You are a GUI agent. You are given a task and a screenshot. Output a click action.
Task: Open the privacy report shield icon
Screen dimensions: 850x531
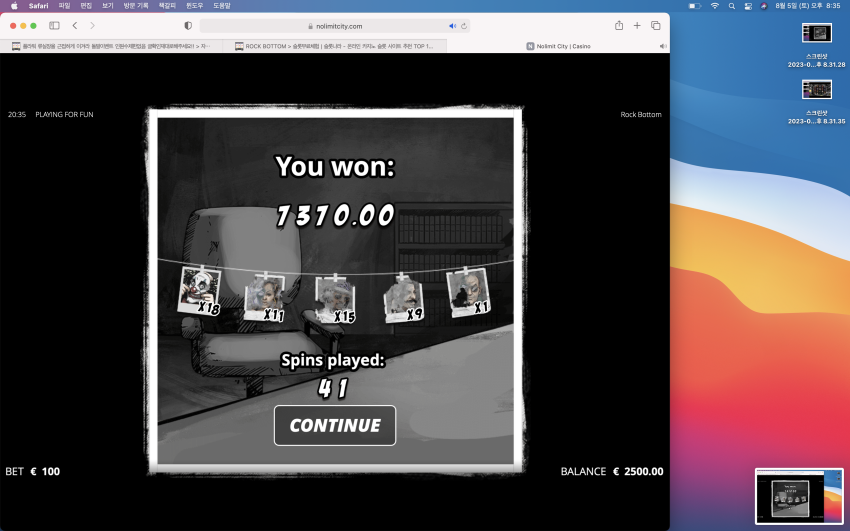(188, 25)
